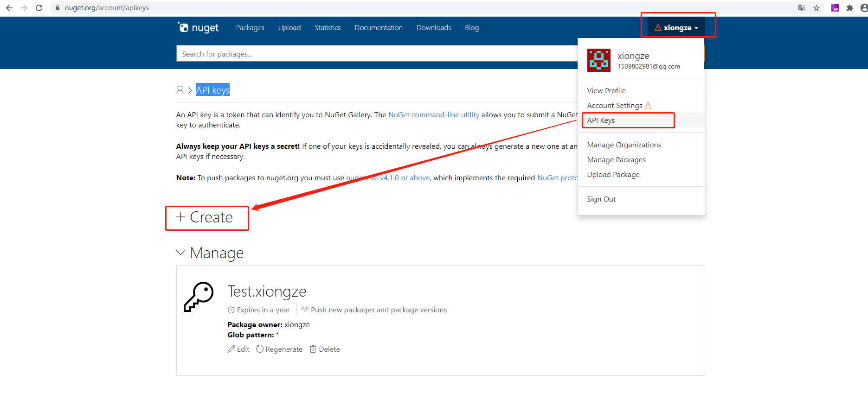
Task: Expand the Create section
Action: pyautogui.click(x=205, y=217)
